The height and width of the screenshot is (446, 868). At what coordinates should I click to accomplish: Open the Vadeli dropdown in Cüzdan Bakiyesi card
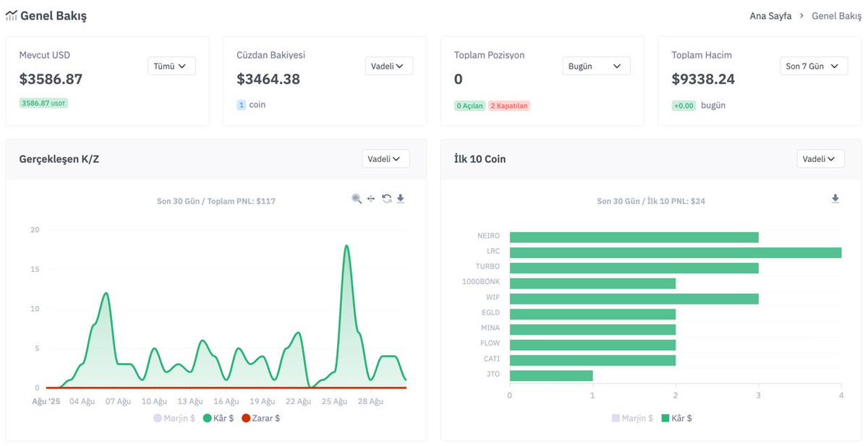[x=389, y=66]
